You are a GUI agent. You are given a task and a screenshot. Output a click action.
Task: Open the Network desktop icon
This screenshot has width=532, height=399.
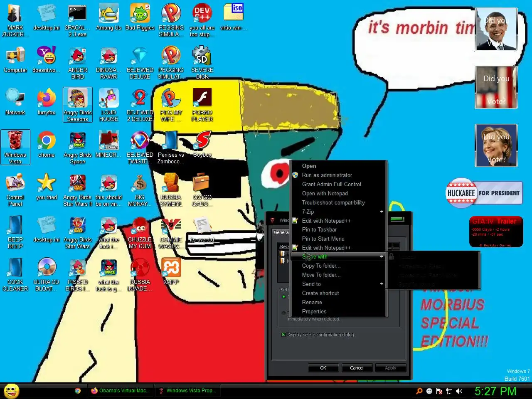(x=15, y=102)
